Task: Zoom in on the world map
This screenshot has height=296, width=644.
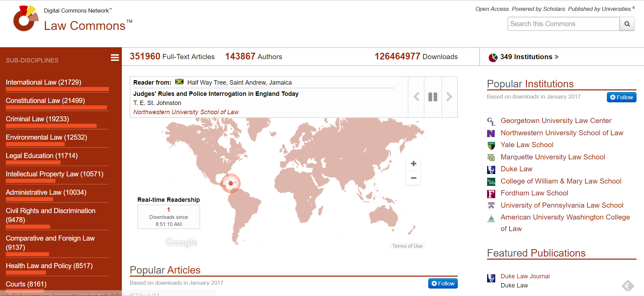Action: [x=413, y=164]
